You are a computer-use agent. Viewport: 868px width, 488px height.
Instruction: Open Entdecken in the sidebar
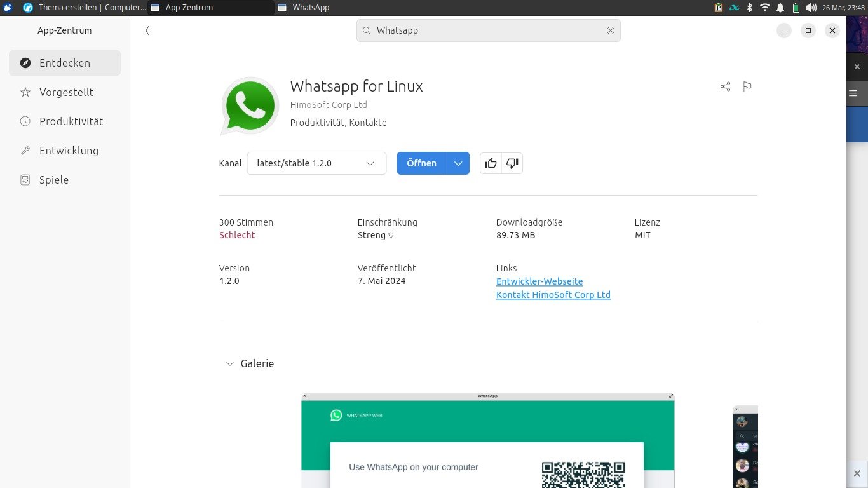pos(65,63)
